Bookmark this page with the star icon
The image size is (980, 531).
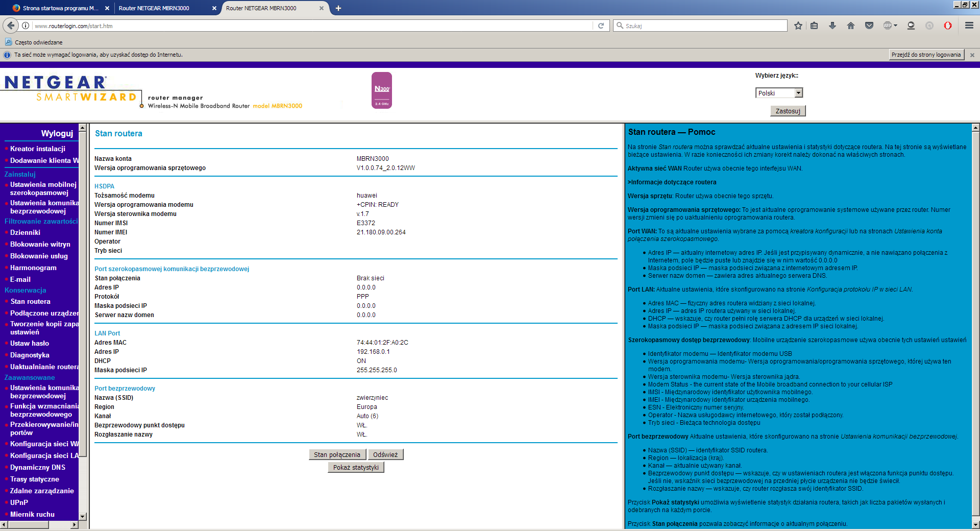[x=798, y=26]
